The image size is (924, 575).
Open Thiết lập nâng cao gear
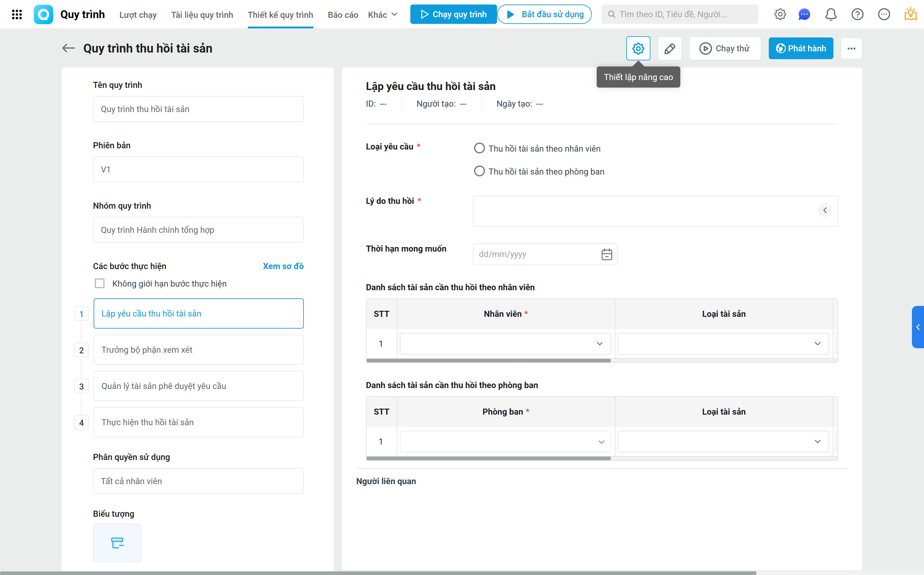click(x=638, y=48)
